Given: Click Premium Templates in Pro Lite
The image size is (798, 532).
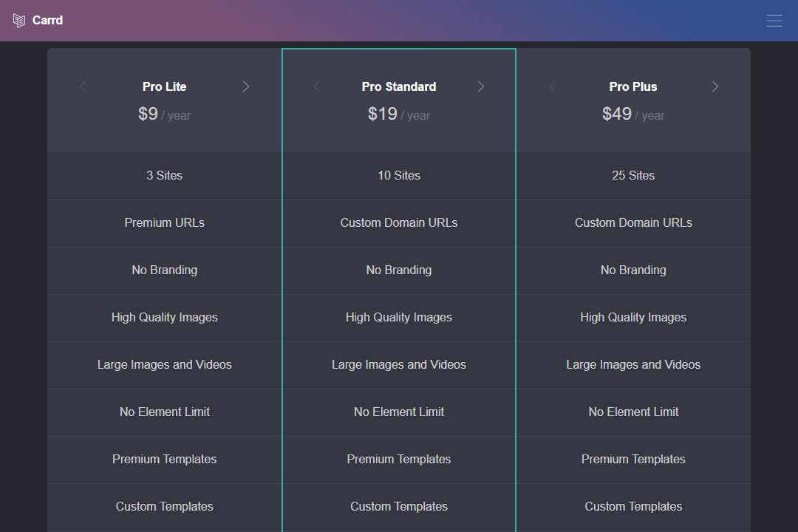Looking at the screenshot, I should tap(164, 459).
